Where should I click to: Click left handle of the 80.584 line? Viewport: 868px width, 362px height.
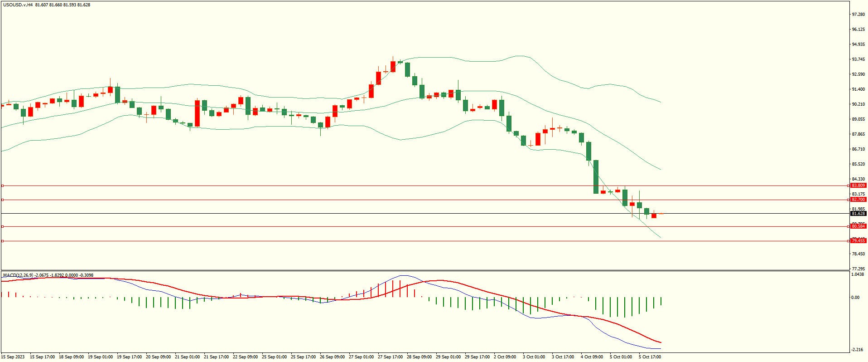point(2,226)
